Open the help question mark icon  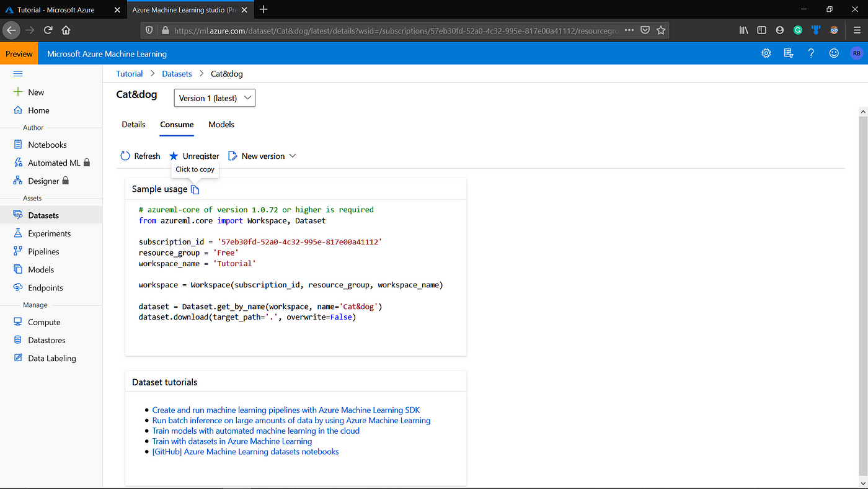click(x=811, y=53)
